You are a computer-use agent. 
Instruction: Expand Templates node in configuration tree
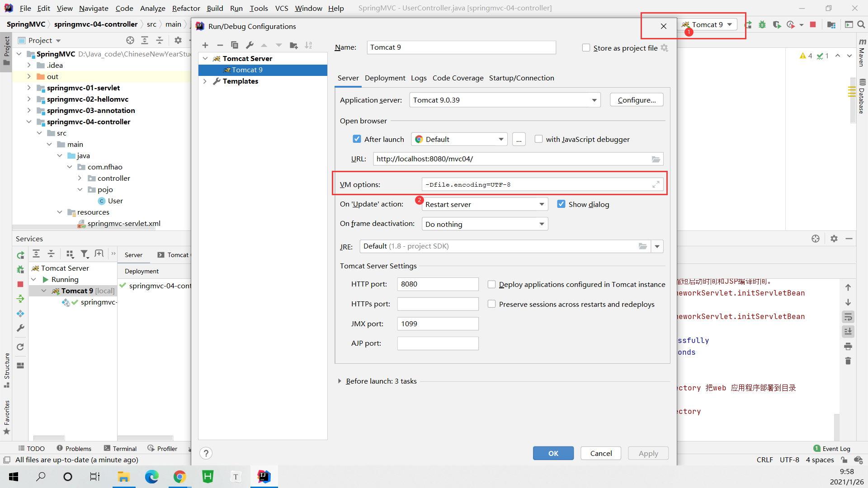pos(205,81)
